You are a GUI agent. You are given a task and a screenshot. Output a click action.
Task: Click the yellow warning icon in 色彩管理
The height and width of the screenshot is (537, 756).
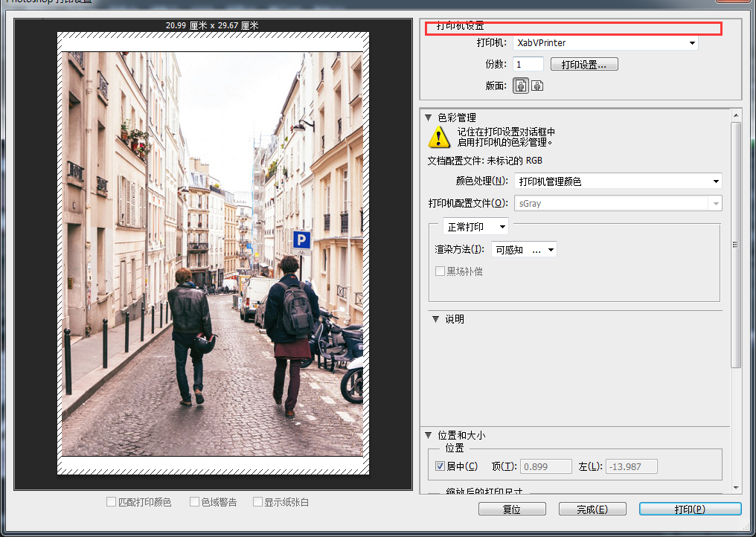(x=438, y=136)
